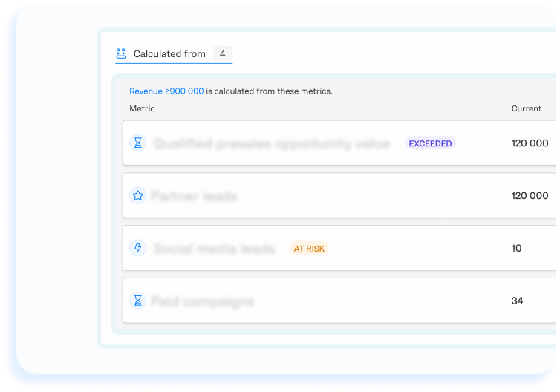This screenshot has width=560, height=392.
Task: Open the Social media leads metric
Action: 215,249
